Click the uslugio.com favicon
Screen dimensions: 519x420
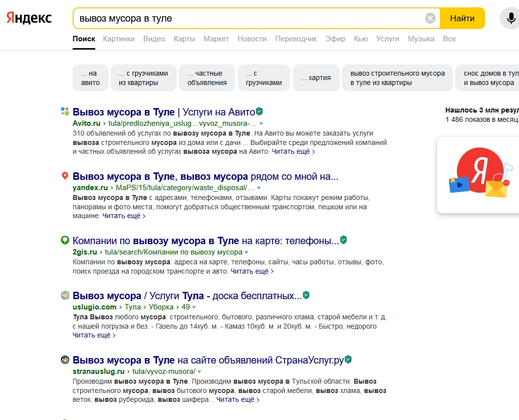[x=65, y=295]
